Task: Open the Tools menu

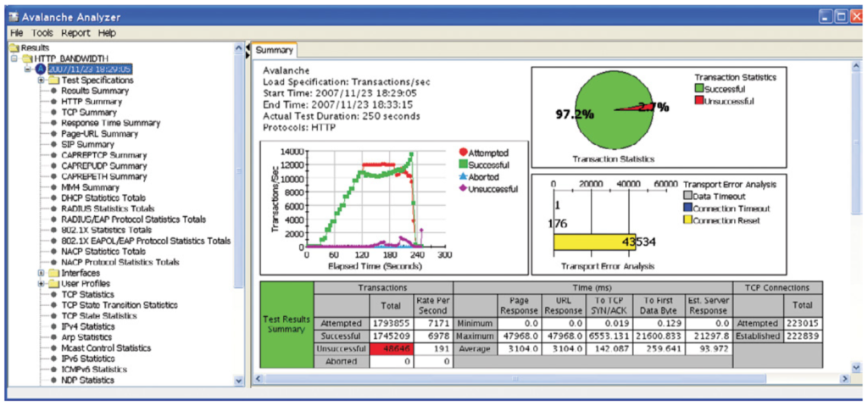Action: (x=42, y=33)
